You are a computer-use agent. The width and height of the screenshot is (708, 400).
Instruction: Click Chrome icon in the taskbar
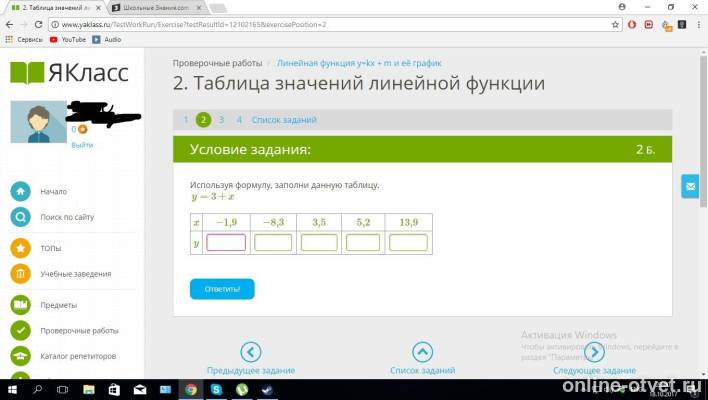coord(191,390)
